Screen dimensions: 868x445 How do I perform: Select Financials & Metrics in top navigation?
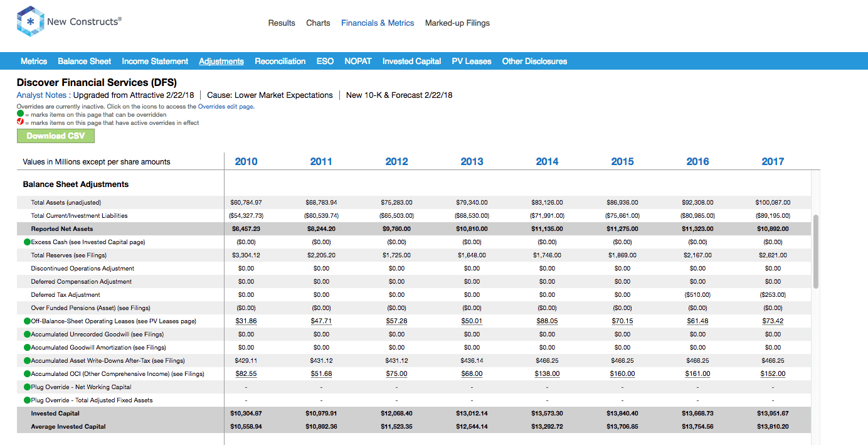pyautogui.click(x=378, y=23)
